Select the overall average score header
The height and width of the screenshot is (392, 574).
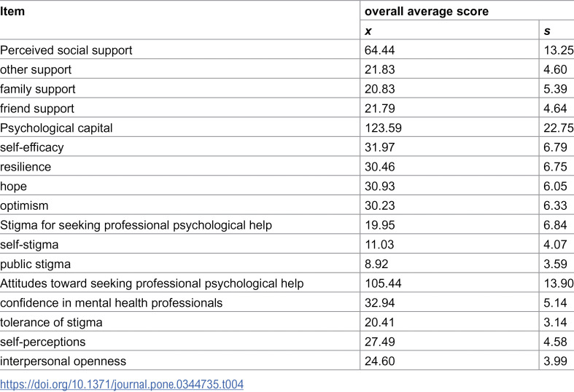tap(427, 12)
